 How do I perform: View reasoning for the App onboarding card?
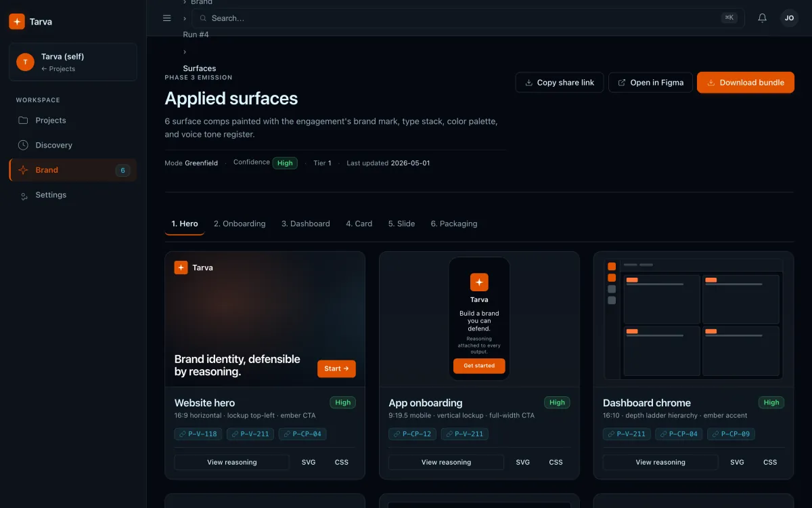click(x=447, y=463)
